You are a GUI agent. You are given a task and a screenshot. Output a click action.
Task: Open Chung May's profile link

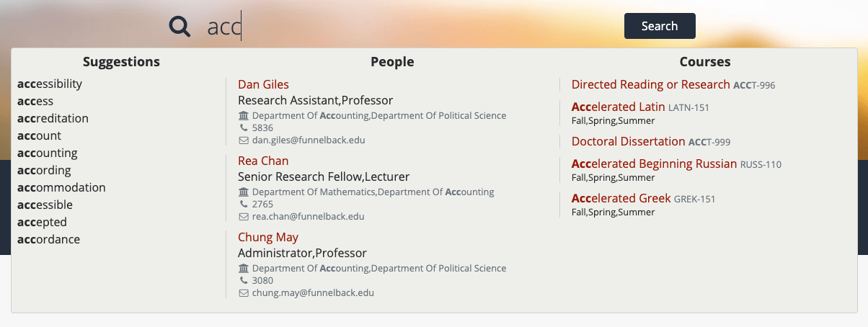point(268,237)
